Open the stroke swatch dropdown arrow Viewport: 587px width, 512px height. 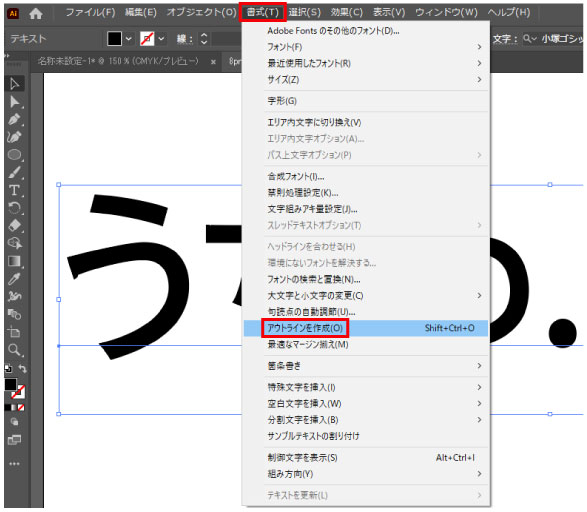(x=161, y=39)
